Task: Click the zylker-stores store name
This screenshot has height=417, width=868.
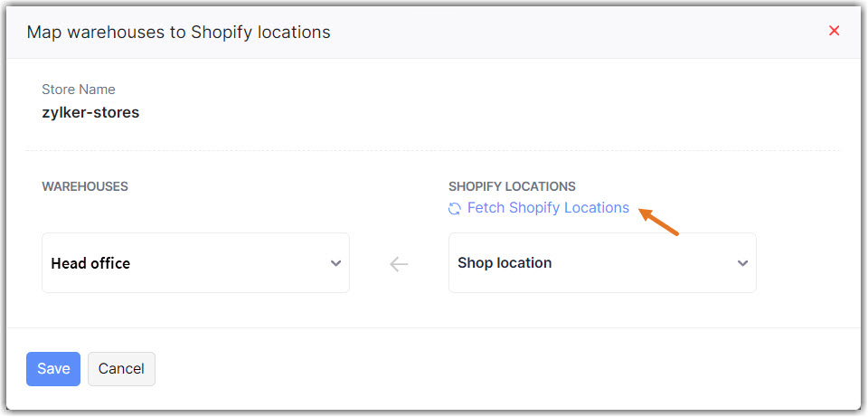Action: click(x=90, y=113)
